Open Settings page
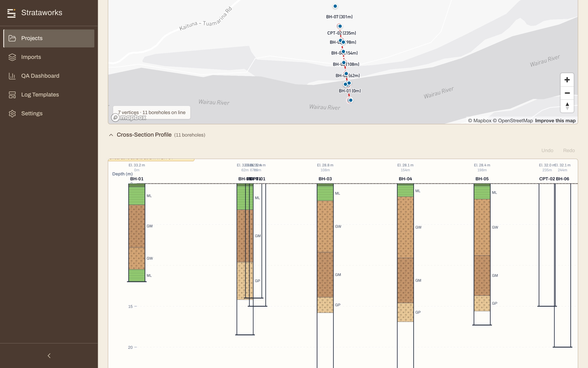The image size is (588, 368). click(49, 114)
